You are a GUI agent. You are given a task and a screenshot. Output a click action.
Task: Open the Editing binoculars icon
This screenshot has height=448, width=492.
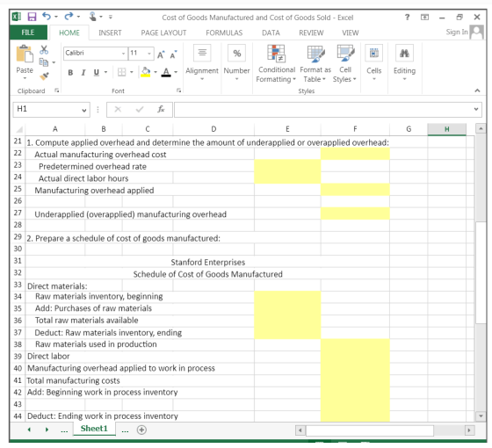click(x=404, y=53)
